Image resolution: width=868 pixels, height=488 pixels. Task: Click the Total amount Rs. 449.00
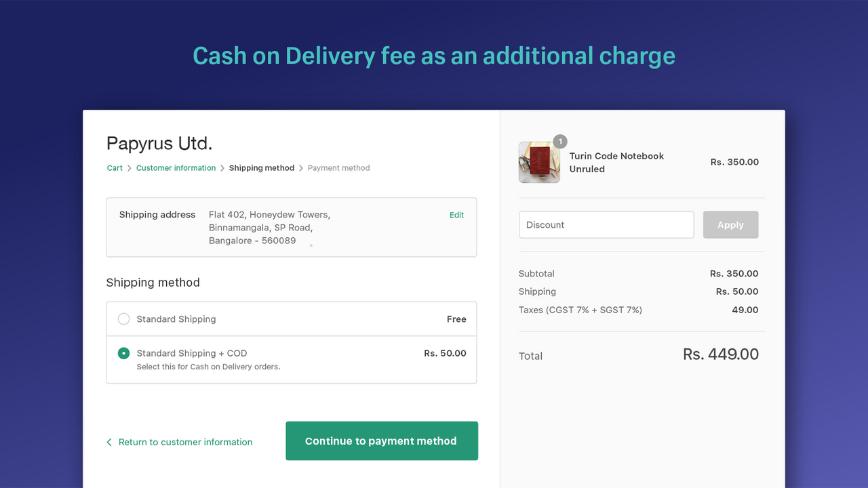pyautogui.click(x=721, y=354)
